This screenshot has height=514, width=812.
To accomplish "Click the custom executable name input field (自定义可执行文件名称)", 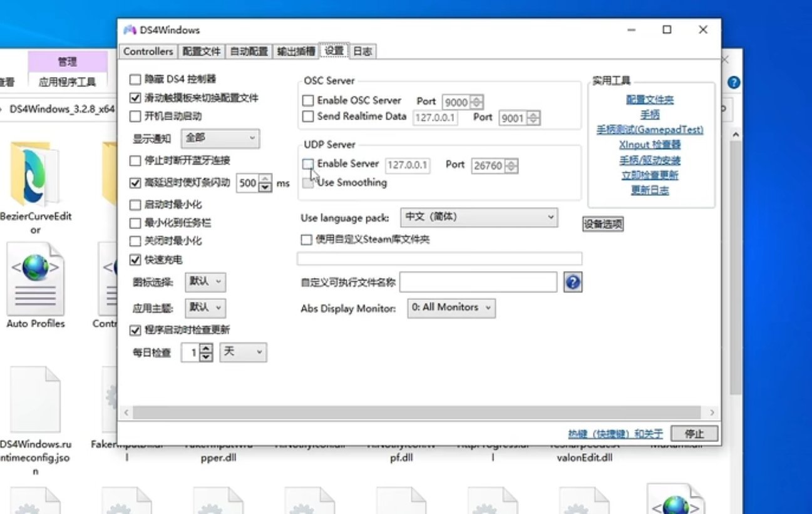I will 478,282.
